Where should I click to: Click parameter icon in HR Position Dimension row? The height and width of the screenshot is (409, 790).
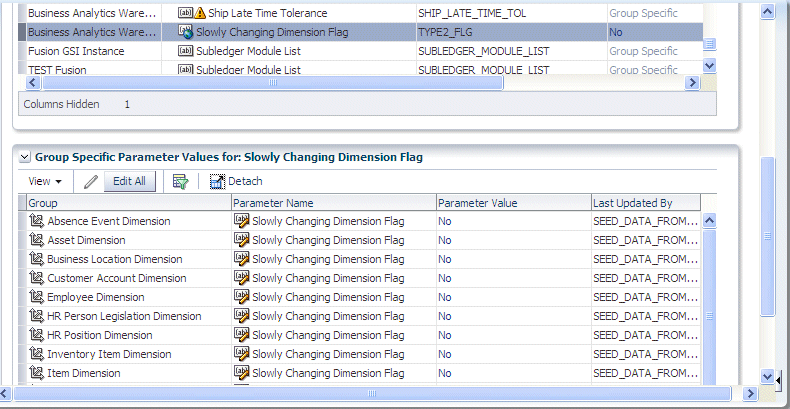tap(242, 335)
